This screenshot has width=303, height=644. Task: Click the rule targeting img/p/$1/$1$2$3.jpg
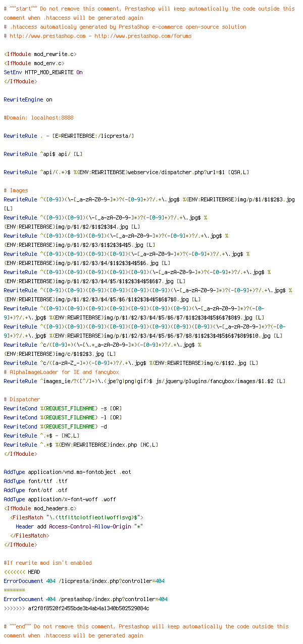(149, 204)
